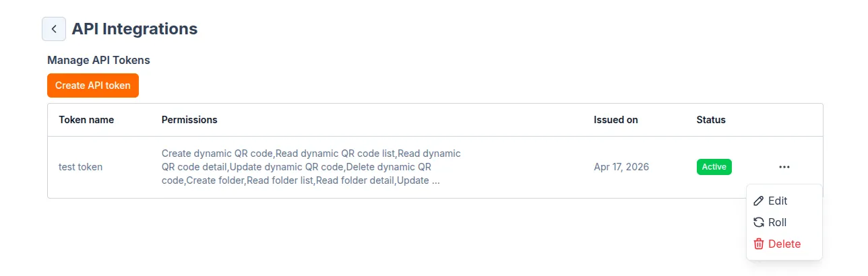Click the API Integrations page title
Viewport: 868px width, 276px height.
pyautogui.click(x=135, y=29)
